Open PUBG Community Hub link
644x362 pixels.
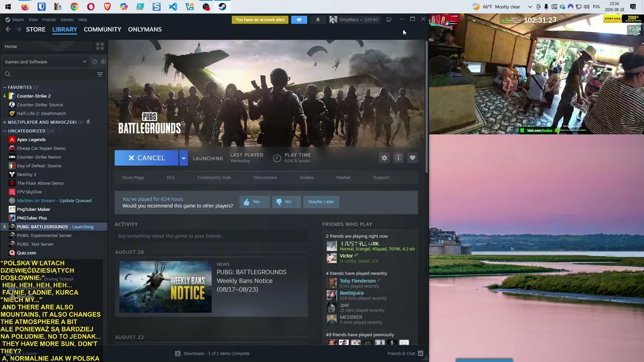(x=214, y=177)
